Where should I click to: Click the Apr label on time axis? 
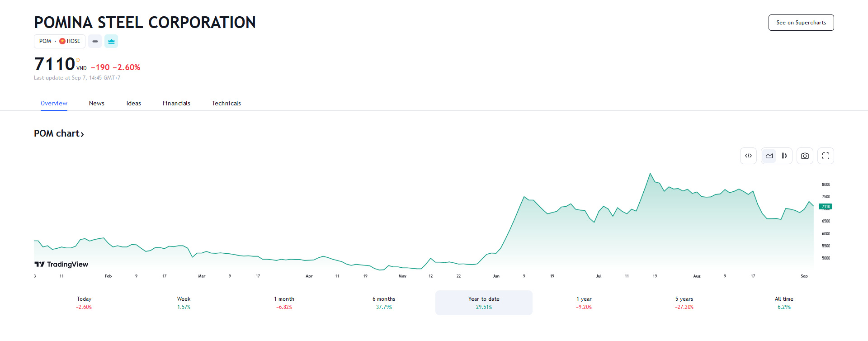309,276
